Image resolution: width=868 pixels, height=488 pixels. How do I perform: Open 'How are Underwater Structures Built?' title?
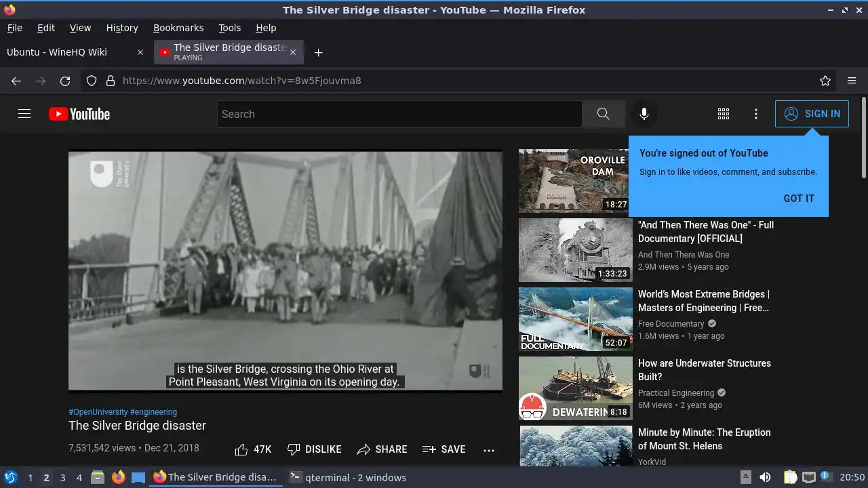705,370
